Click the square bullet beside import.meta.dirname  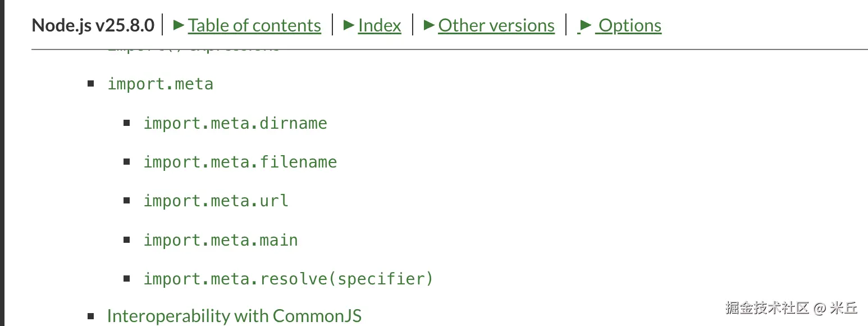pos(127,123)
